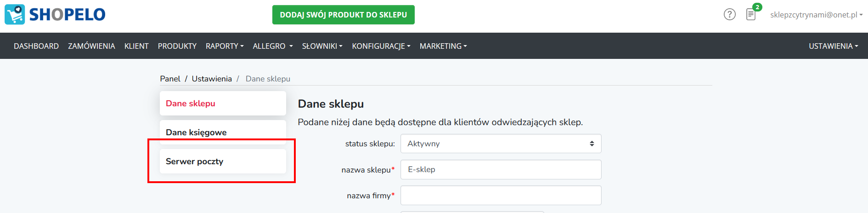Select the Dane księgowe sidebar tab
The image size is (868, 213).
click(223, 132)
